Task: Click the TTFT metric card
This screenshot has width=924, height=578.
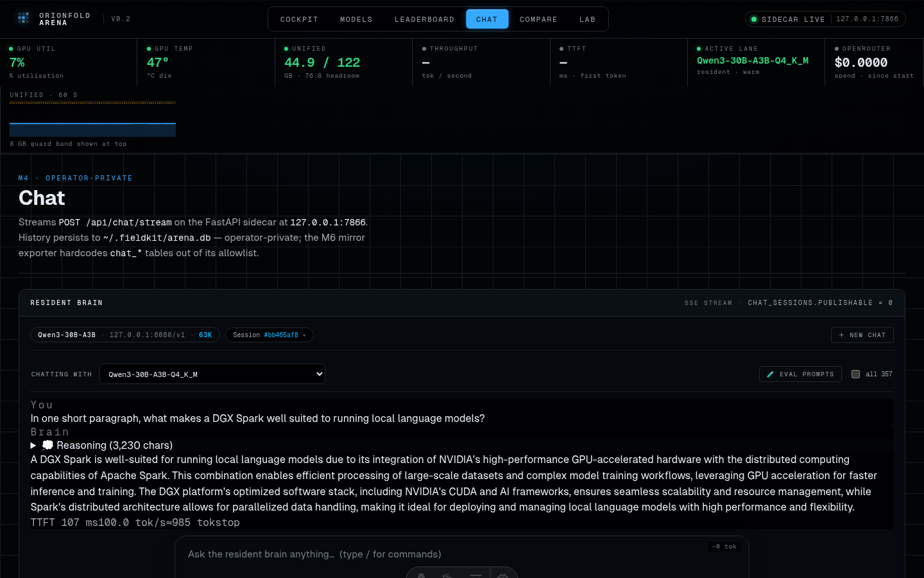Action: coord(619,62)
